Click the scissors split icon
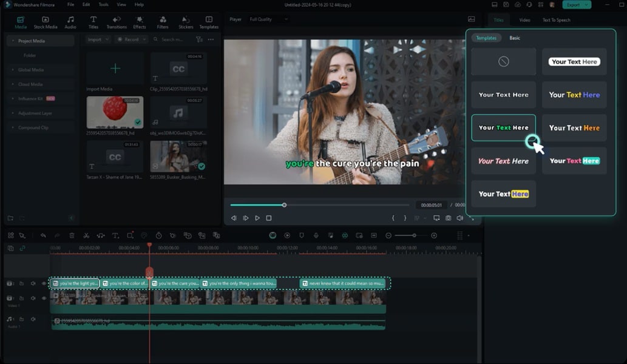 [86, 235]
